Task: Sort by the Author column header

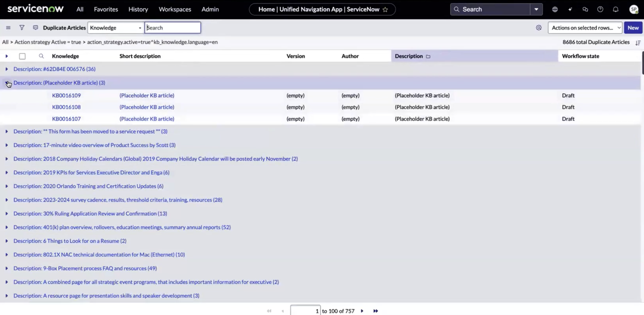Action: (x=350, y=56)
